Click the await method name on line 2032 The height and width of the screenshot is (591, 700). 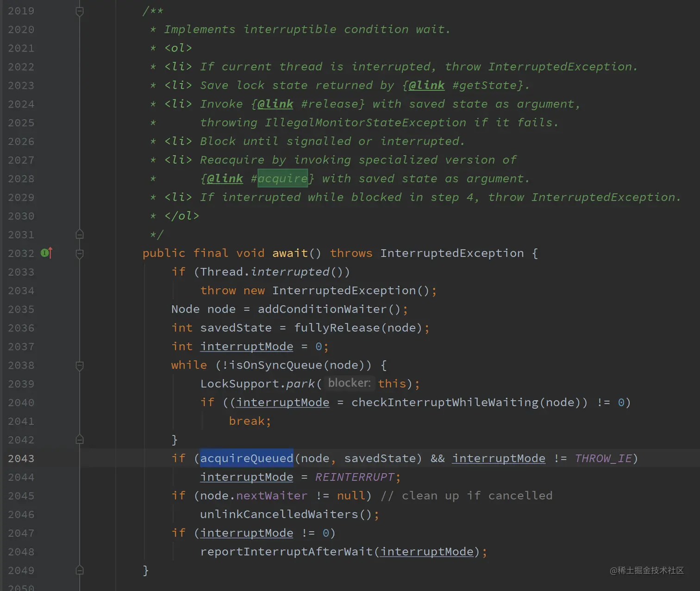coord(290,253)
